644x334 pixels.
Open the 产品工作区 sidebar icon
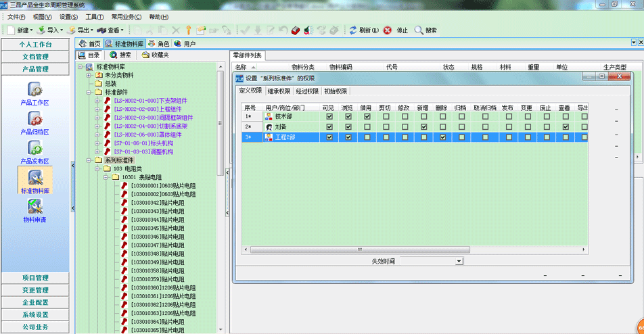35,89
